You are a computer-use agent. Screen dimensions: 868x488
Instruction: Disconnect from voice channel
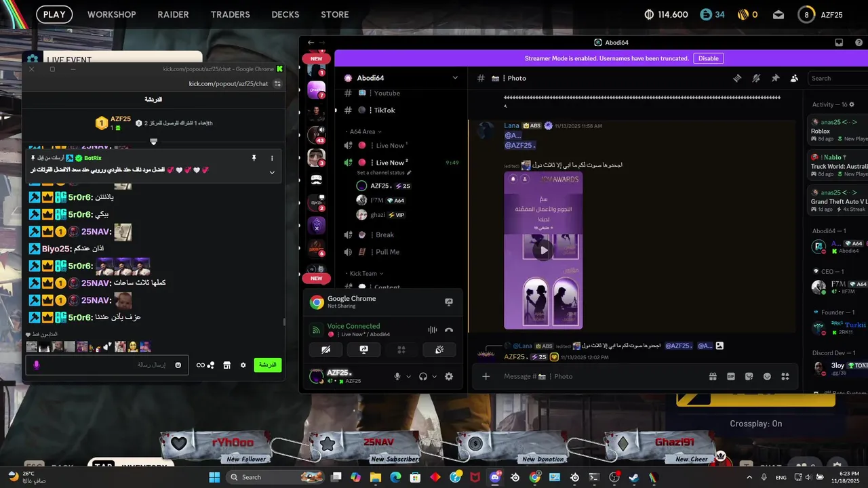[448, 330]
